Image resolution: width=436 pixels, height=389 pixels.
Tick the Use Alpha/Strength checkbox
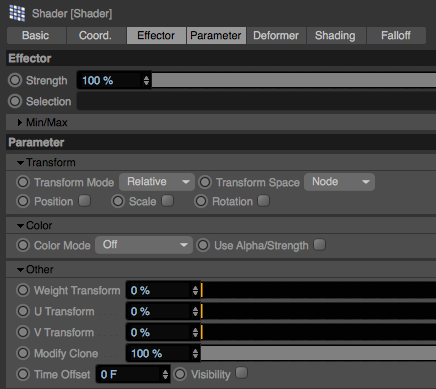tap(320, 245)
